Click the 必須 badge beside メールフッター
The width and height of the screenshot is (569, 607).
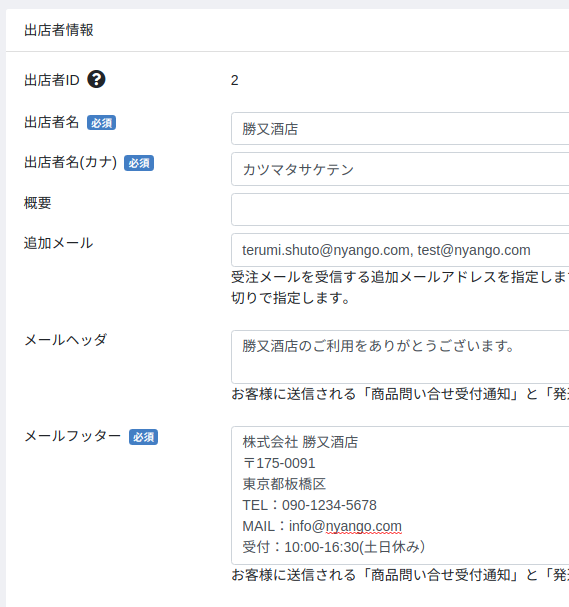click(144, 437)
